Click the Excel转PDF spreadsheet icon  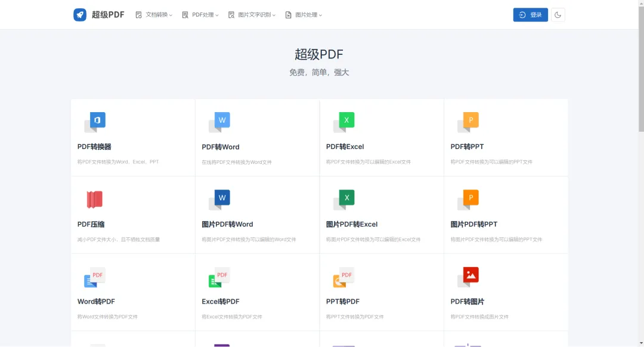(x=219, y=277)
